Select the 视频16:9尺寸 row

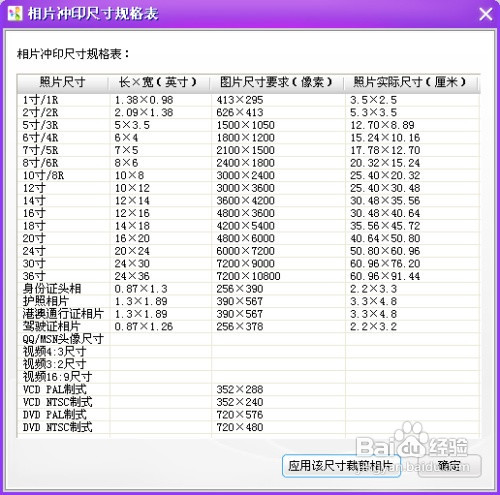248,377
